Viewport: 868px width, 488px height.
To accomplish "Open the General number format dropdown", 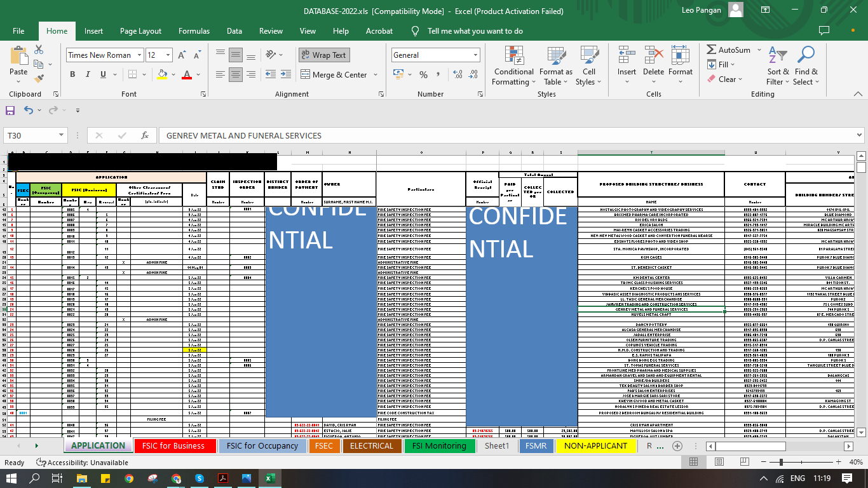I will click(475, 55).
